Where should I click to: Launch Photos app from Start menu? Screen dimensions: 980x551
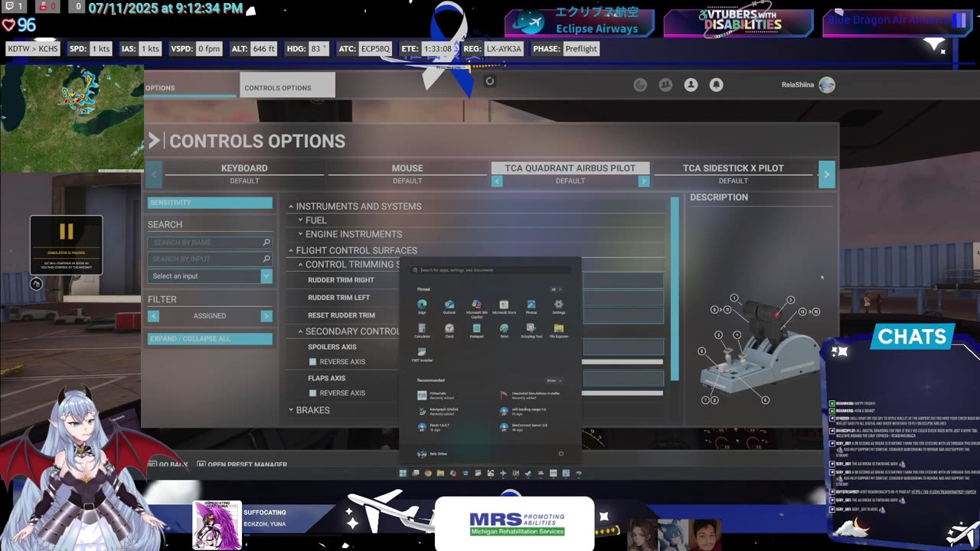(x=531, y=306)
